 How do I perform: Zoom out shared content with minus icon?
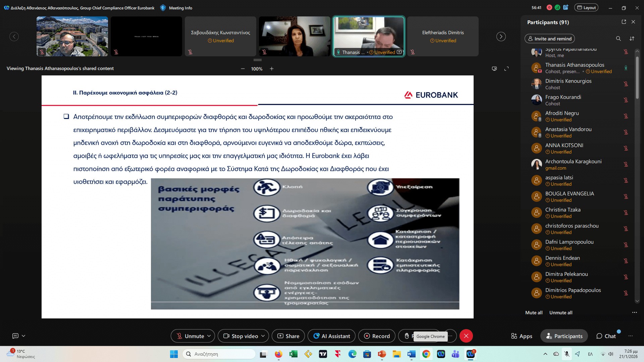click(243, 69)
